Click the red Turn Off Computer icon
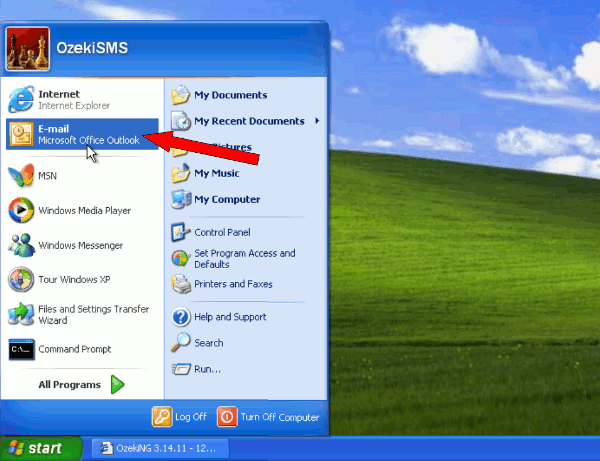This screenshot has height=461, width=600. 227,417
